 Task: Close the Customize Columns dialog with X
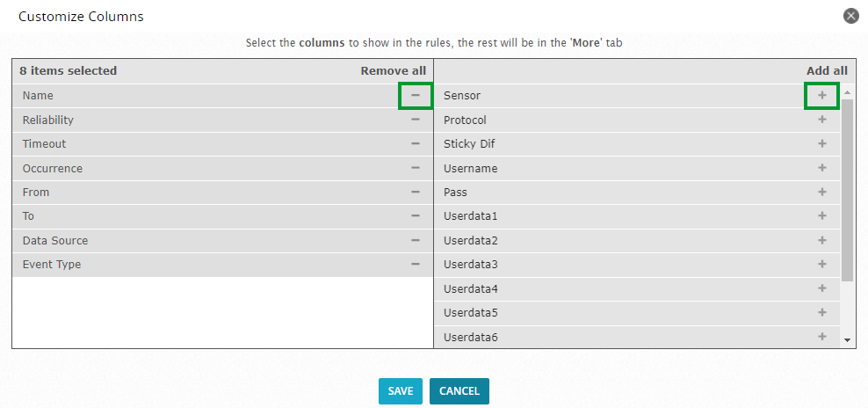850,16
